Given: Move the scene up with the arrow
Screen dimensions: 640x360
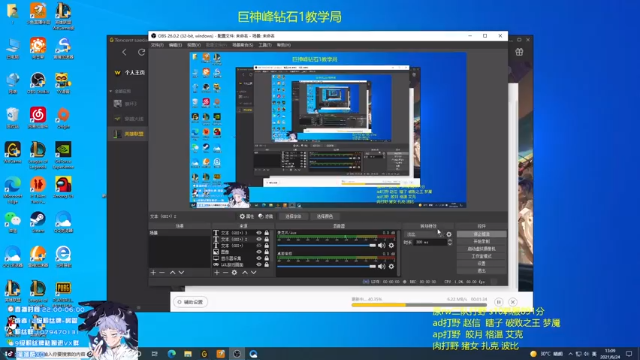Looking at the screenshot, I should pos(172,272).
